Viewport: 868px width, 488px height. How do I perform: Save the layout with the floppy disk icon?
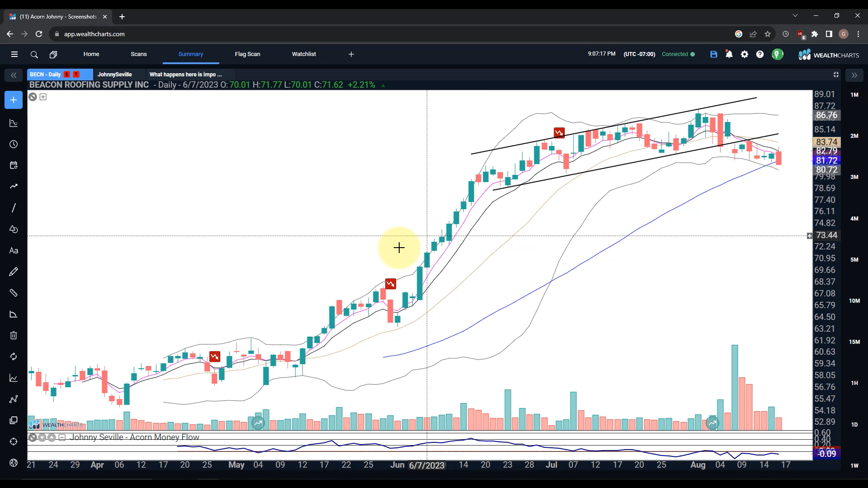[x=714, y=54]
